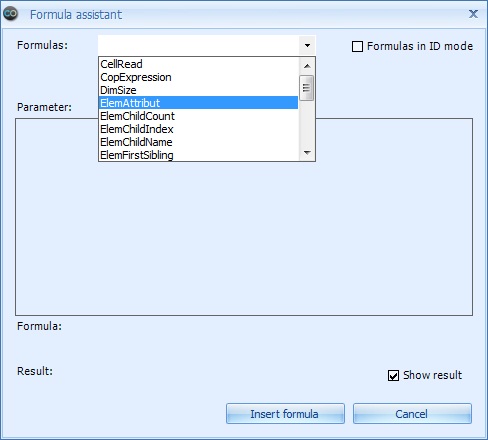Select the highlighted ElemAttribut entry
Image resolution: width=488 pixels, height=440 pixels.
click(199, 103)
